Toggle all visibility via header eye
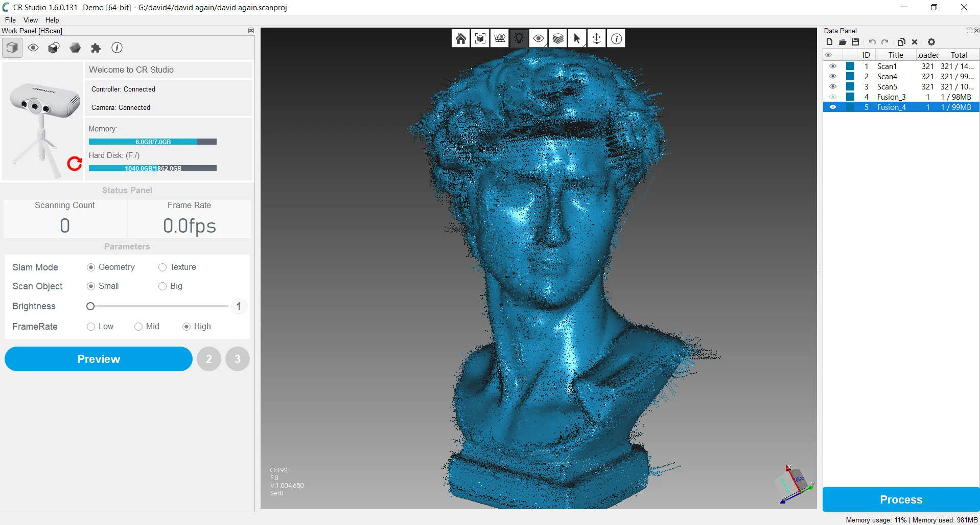Image resolution: width=980 pixels, height=525 pixels. point(828,55)
